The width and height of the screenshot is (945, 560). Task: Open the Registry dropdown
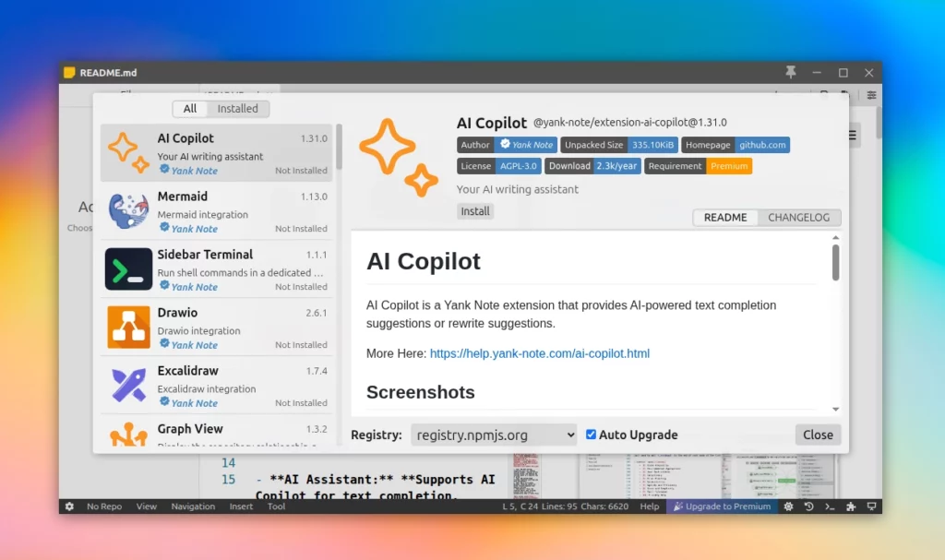[x=495, y=435]
